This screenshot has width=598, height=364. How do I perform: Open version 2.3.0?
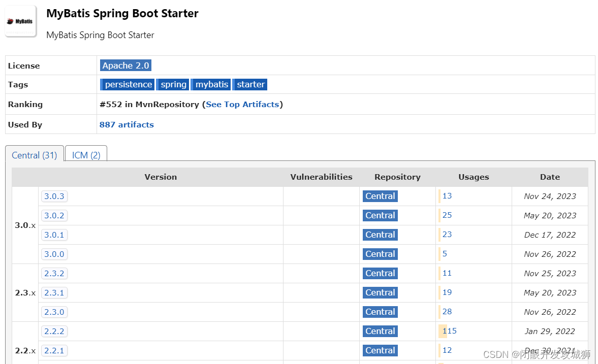point(54,312)
